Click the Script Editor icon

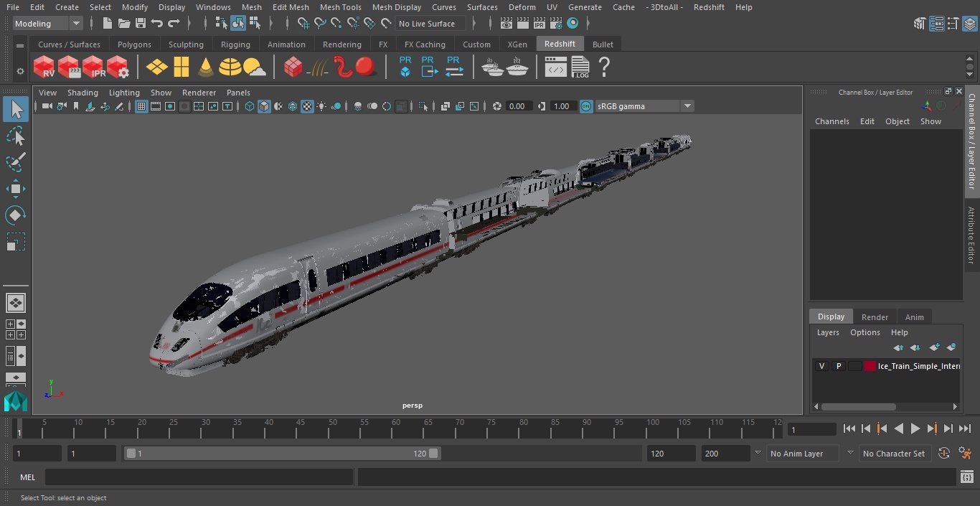pos(966,477)
